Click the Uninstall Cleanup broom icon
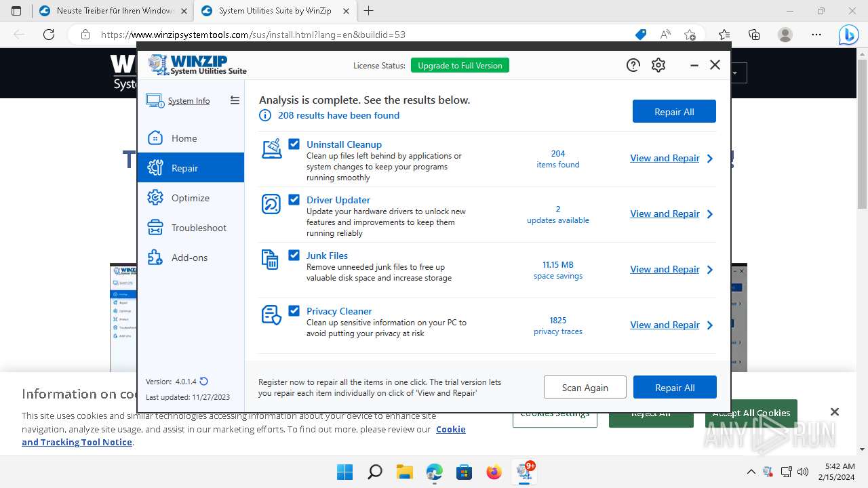Image resolution: width=868 pixels, height=488 pixels. (x=271, y=148)
